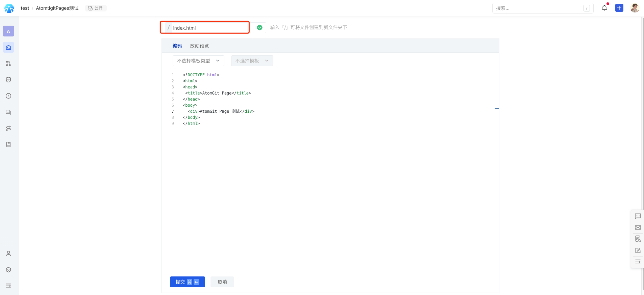Image resolution: width=644 pixels, height=295 pixels.
Task: Open the code repository sidebar icon
Action: 8,47
